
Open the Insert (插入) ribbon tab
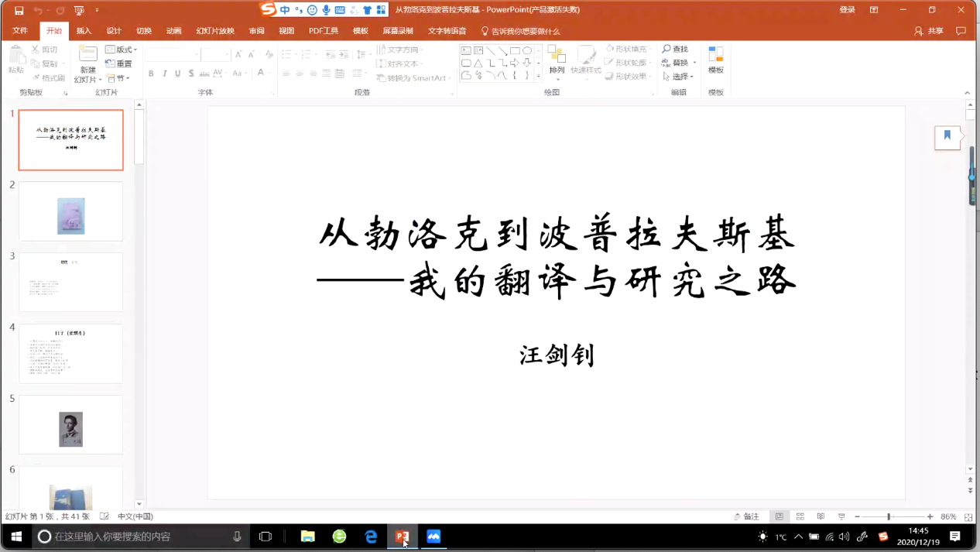point(84,31)
